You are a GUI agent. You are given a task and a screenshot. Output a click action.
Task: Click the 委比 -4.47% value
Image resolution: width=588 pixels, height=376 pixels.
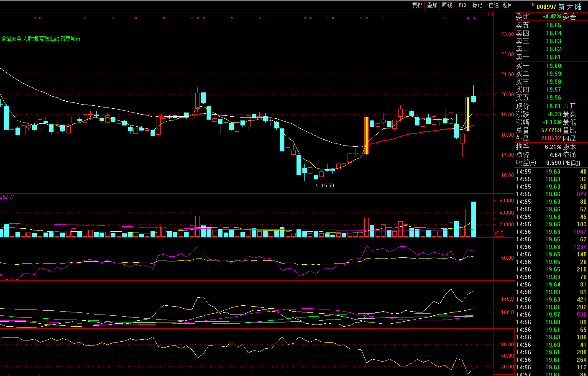552,17
